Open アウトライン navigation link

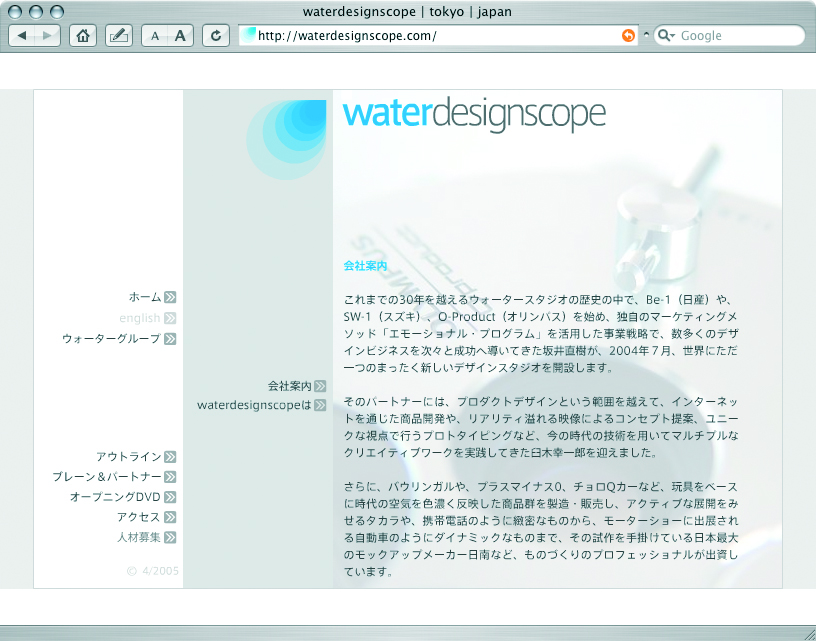[129, 457]
